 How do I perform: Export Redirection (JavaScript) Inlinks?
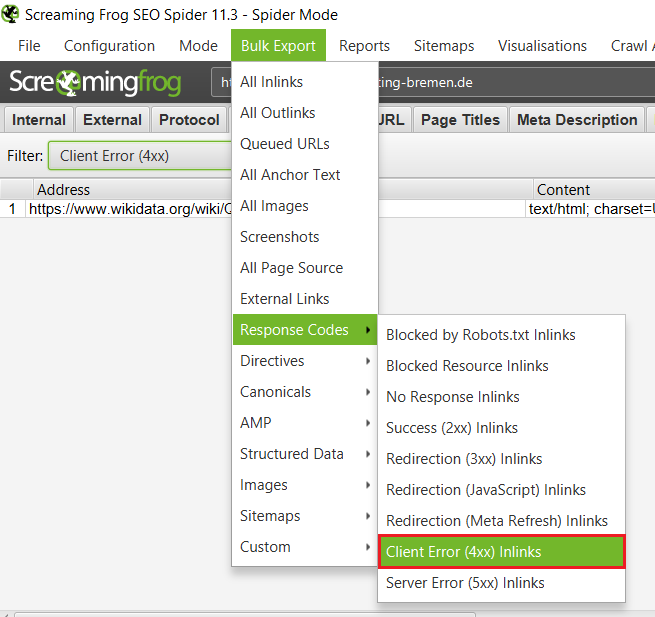[x=501, y=490]
